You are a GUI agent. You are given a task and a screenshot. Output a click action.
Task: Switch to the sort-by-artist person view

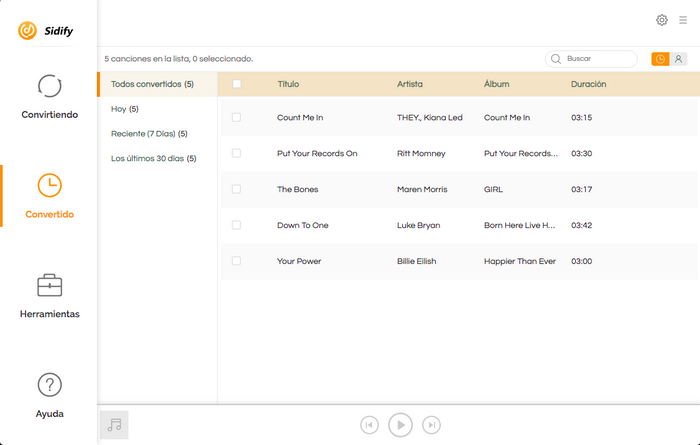tap(678, 59)
